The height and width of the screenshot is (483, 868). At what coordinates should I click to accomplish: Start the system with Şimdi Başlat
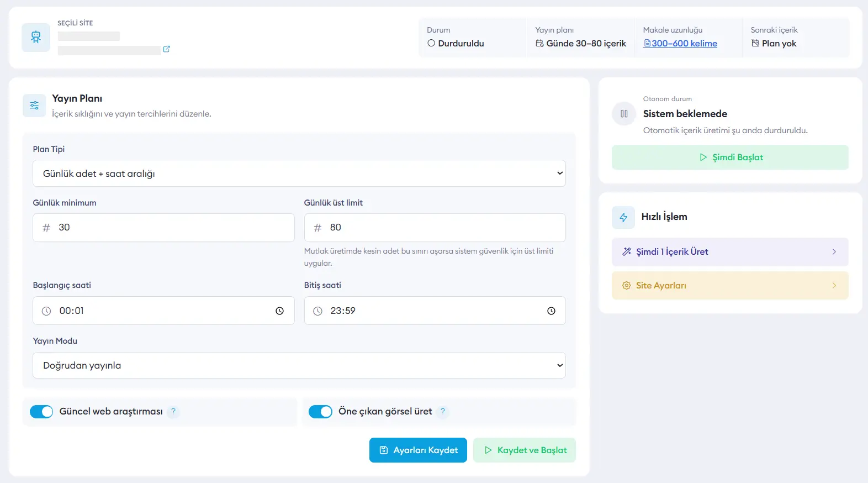click(x=730, y=158)
